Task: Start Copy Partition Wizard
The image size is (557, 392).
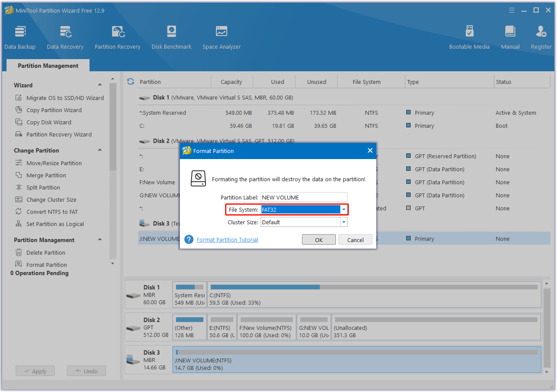Action: point(49,110)
